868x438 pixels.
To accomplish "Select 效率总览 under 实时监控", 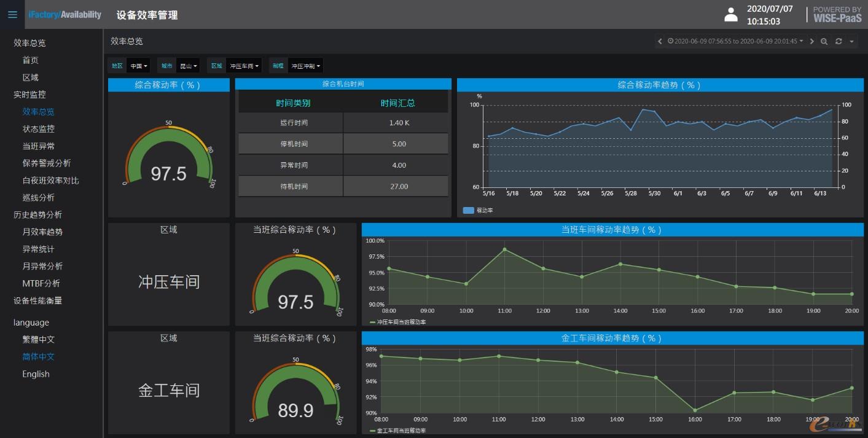I will click(39, 112).
